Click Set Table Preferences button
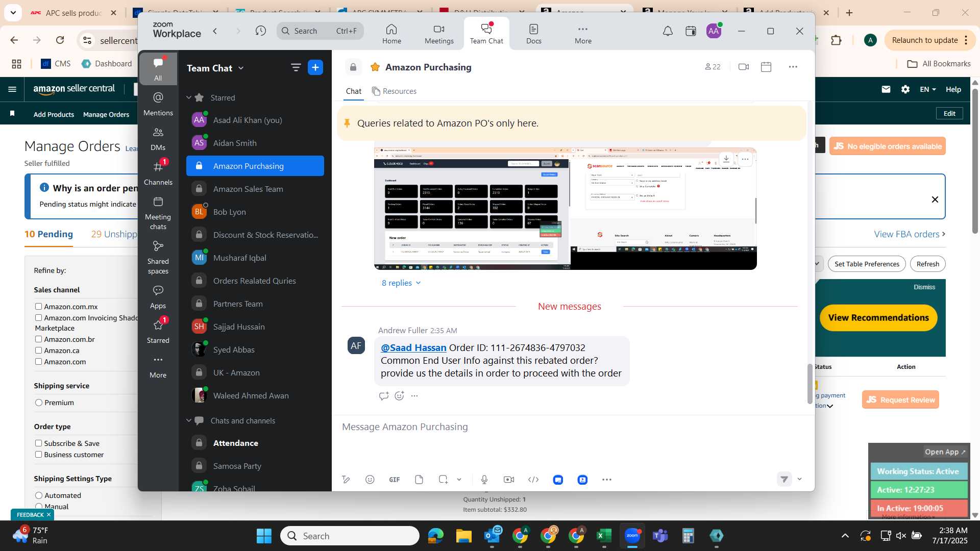980x551 pixels. 867,264
